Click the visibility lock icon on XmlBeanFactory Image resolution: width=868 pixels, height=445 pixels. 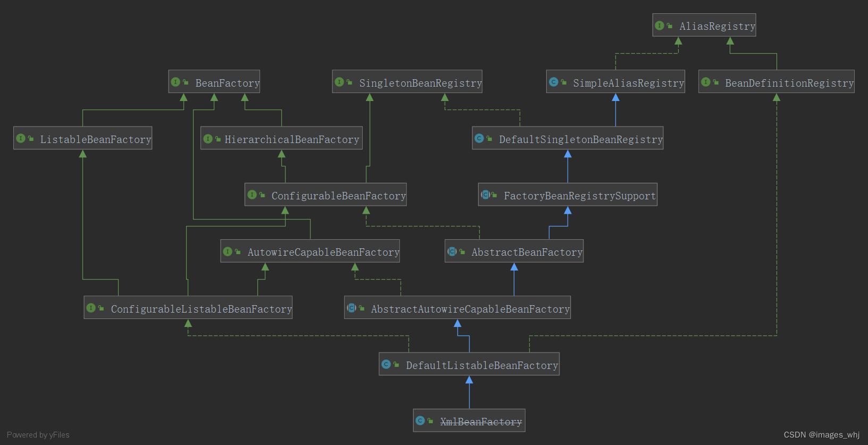(x=430, y=421)
